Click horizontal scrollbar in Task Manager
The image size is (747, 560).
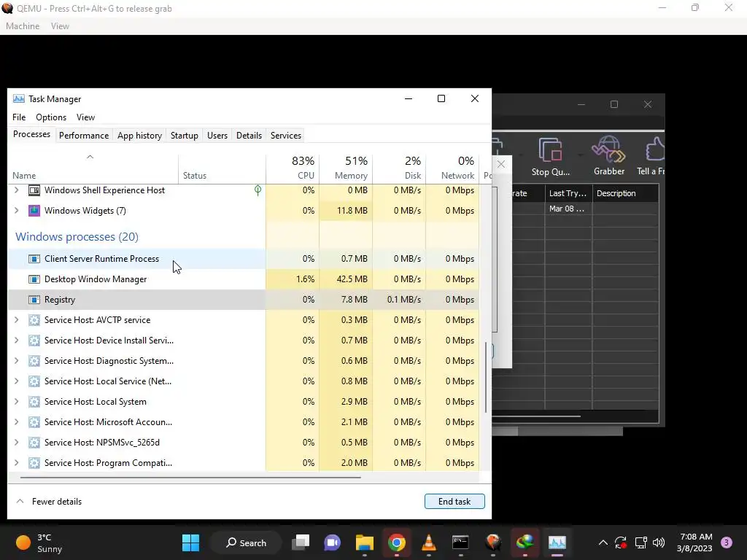click(x=190, y=477)
